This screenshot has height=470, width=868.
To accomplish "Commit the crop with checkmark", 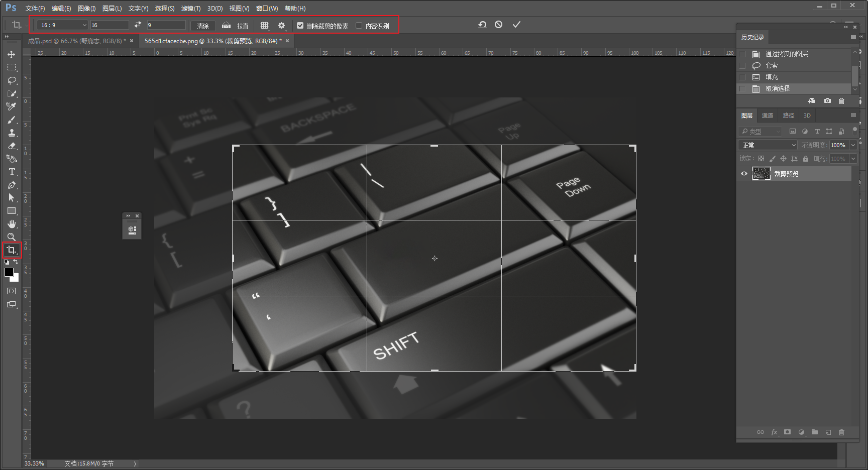I will coord(516,24).
